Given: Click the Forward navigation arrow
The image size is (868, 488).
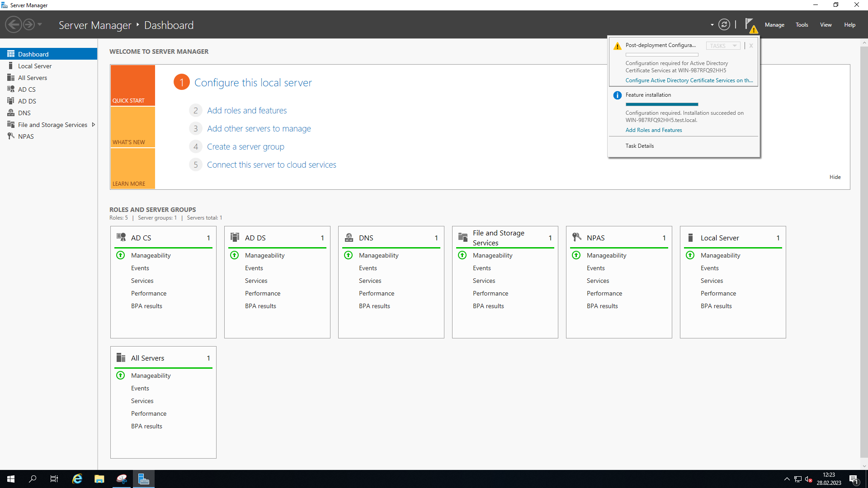Looking at the screenshot, I should (x=29, y=24).
